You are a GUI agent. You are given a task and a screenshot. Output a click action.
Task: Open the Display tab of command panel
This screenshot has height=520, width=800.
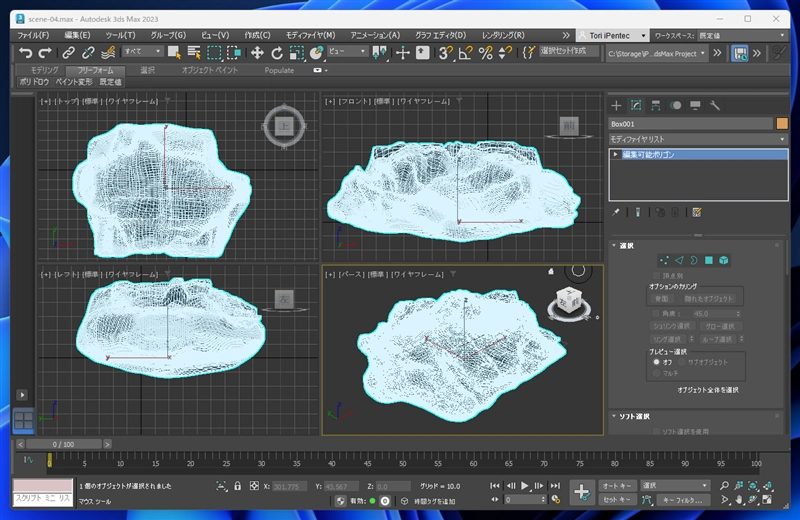[695, 106]
